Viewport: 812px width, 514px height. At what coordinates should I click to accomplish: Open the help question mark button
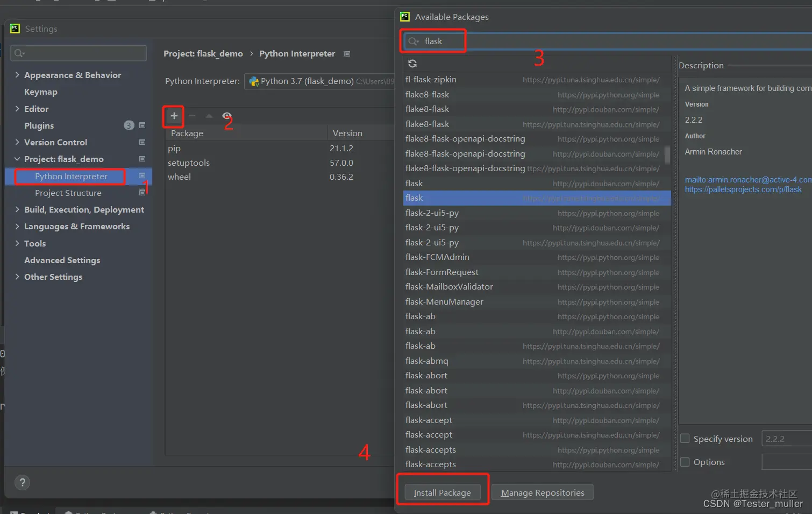[x=22, y=482]
